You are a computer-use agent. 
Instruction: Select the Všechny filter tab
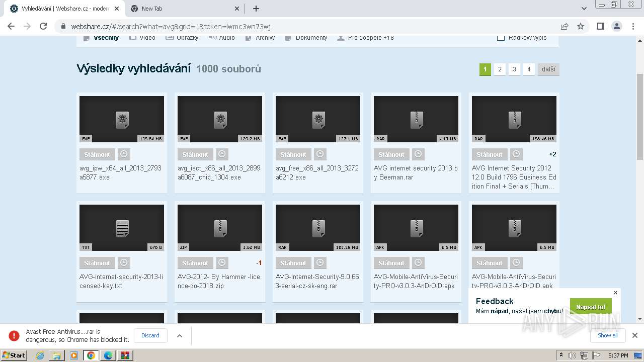[x=102, y=38]
